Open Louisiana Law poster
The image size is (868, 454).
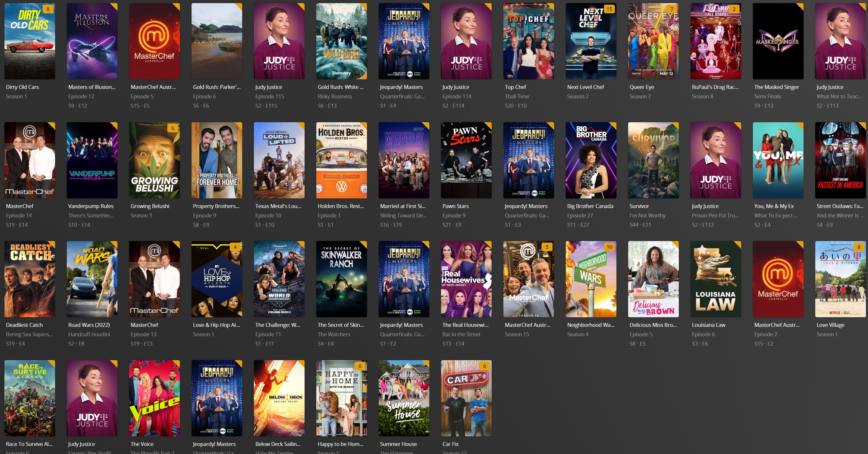pyautogui.click(x=716, y=279)
